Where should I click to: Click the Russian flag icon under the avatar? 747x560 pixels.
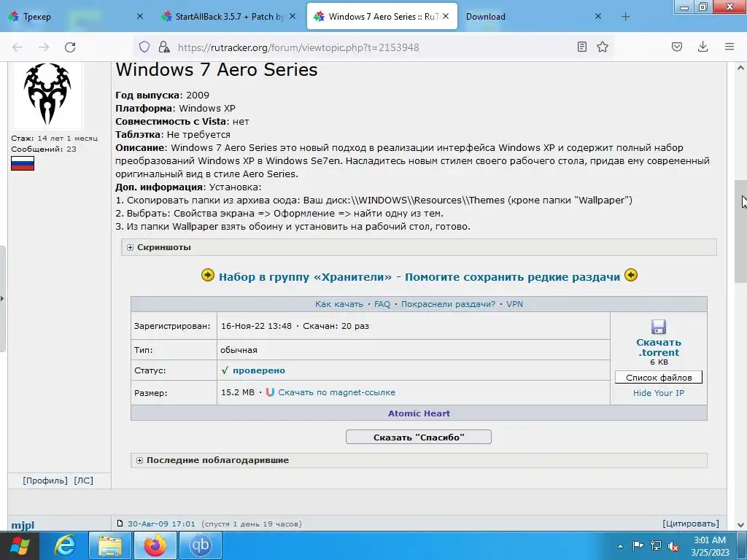point(23,163)
